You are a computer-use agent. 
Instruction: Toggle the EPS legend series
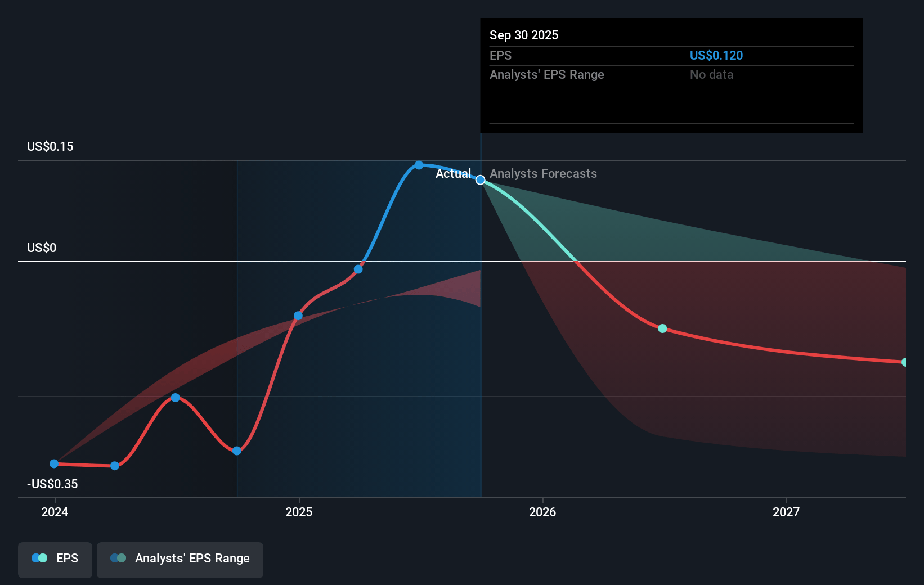[x=55, y=559]
